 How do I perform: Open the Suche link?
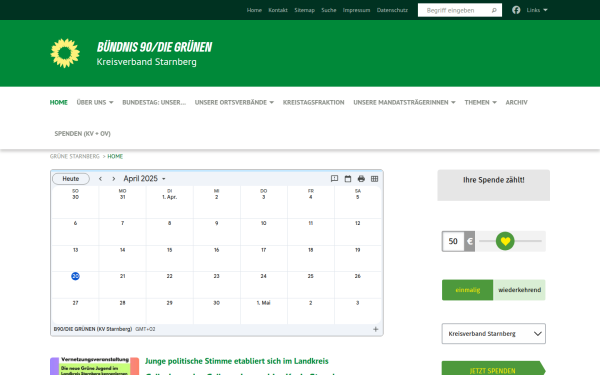(329, 10)
